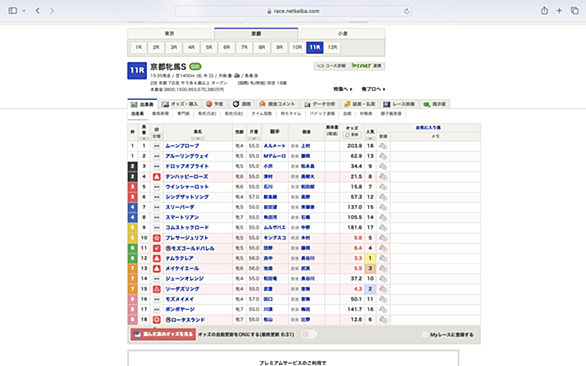The height and width of the screenshot is (366, 586).
Task: Open the データ分析 tab
Action: tap(320, 104)
